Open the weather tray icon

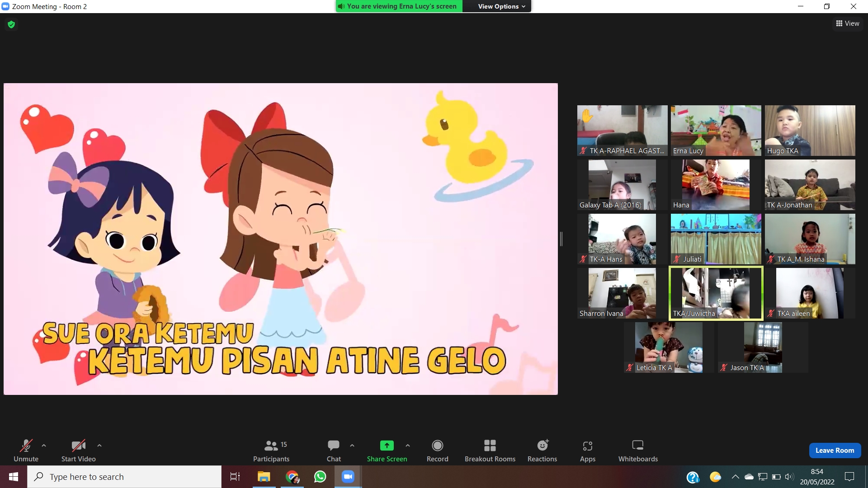(715, 477)
